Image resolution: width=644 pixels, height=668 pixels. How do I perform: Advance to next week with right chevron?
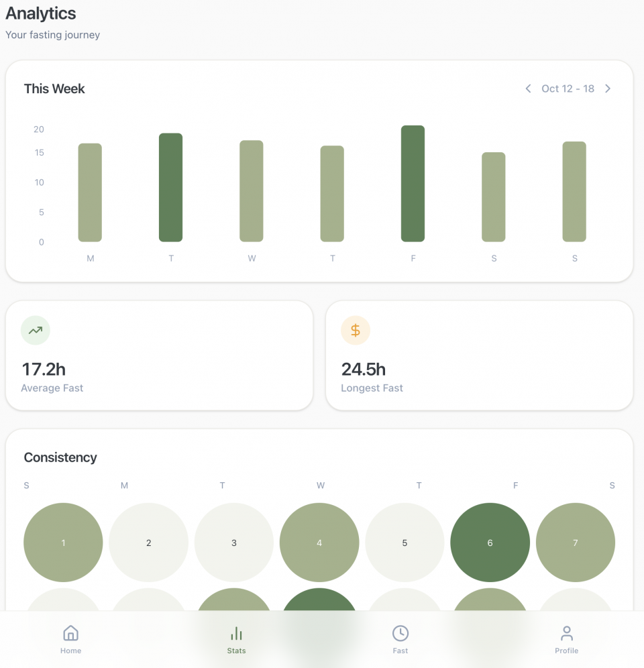click(608, 89)
